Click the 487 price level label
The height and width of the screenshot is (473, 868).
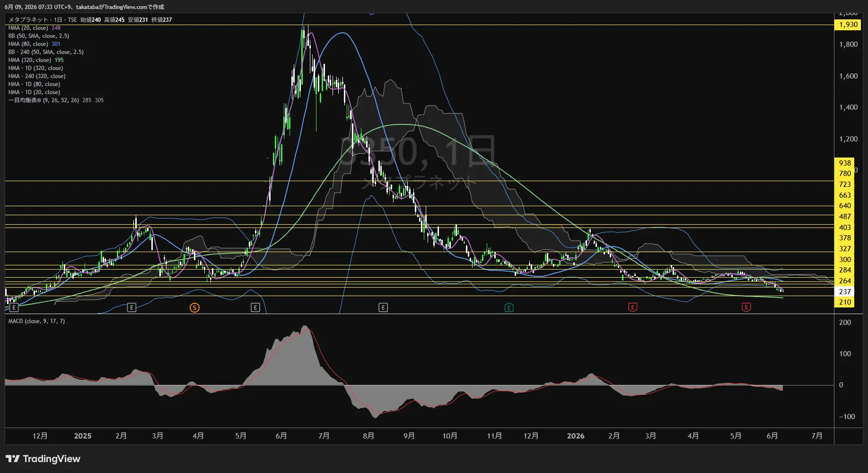point(845,217)
